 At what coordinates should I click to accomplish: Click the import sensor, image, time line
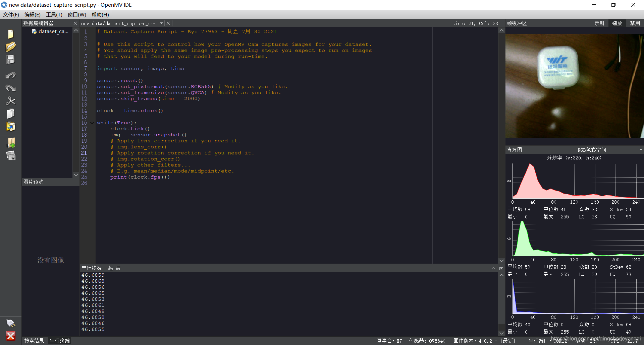click(x=141, y=69)
